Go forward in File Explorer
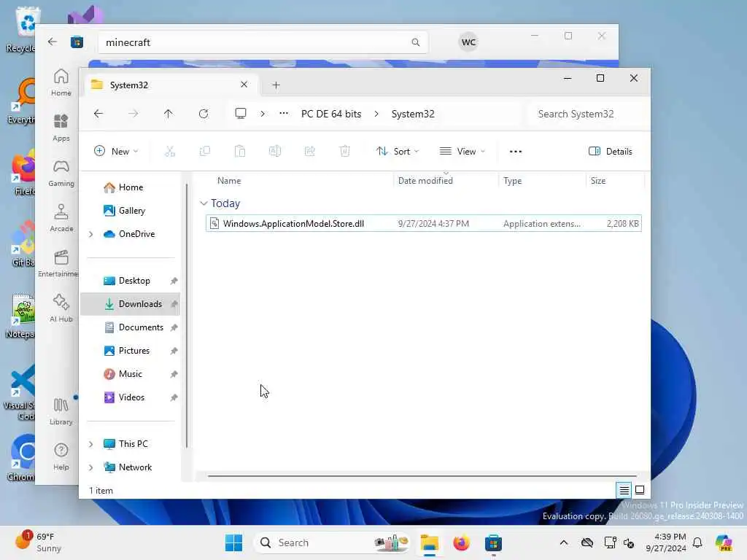The width and height of the screenshot is (747, 560). click(x=133, y=114)
